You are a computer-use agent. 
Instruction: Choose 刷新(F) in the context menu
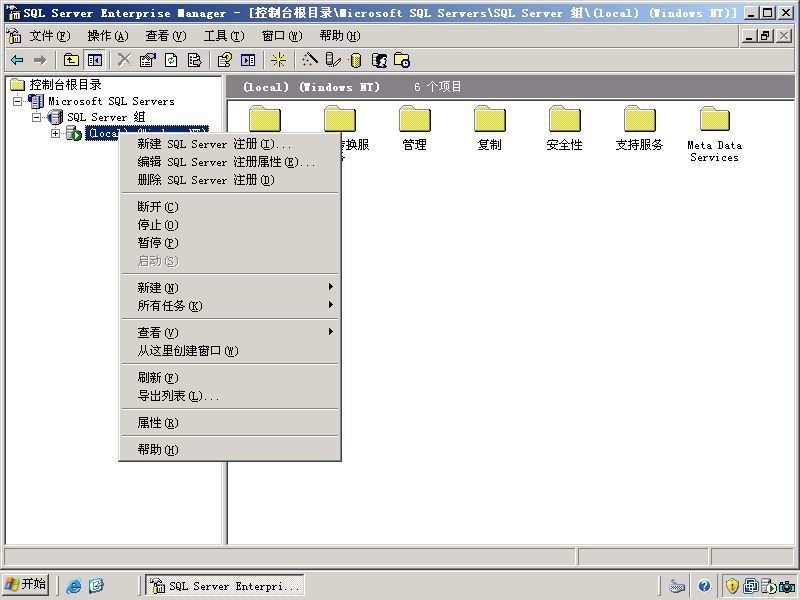click(230, 378)
